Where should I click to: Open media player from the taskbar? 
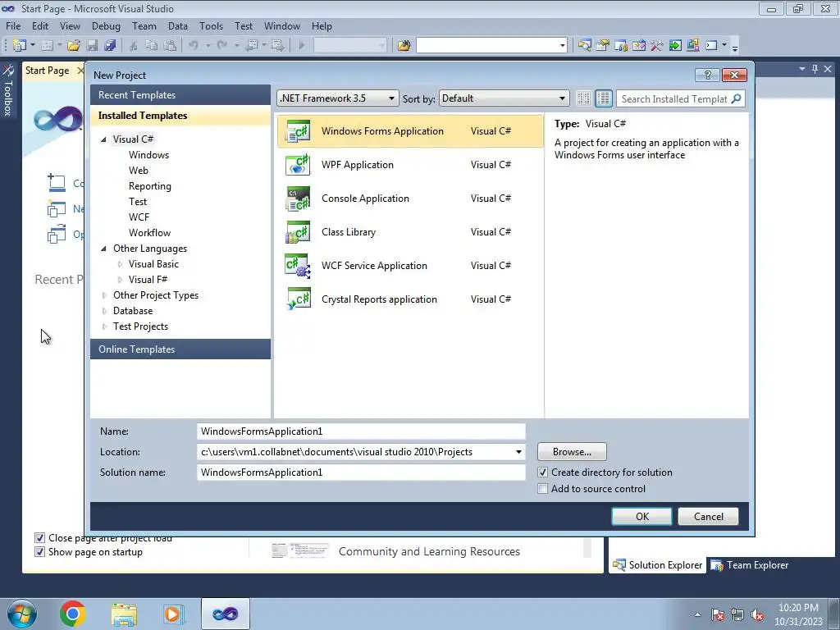click(174, 614)
